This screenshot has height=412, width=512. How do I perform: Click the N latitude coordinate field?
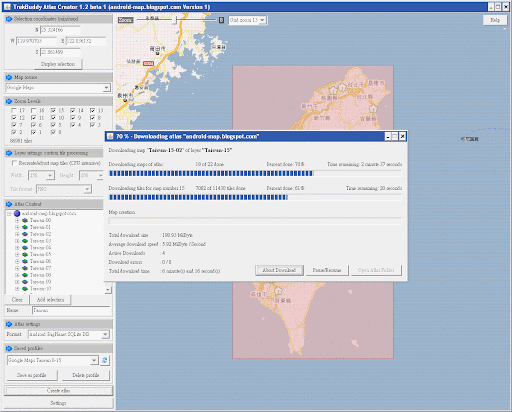tap(60, 30)
